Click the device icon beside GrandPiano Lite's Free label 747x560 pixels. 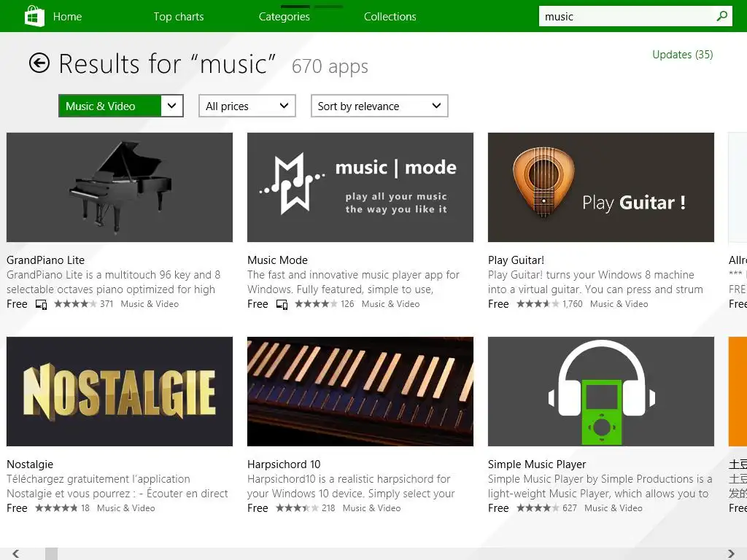[x=41, y=305]
